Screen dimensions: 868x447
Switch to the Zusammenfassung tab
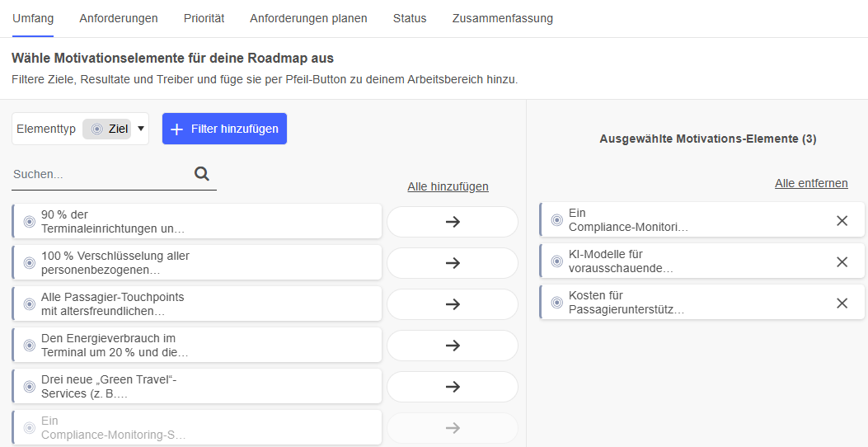coord(502,18)
